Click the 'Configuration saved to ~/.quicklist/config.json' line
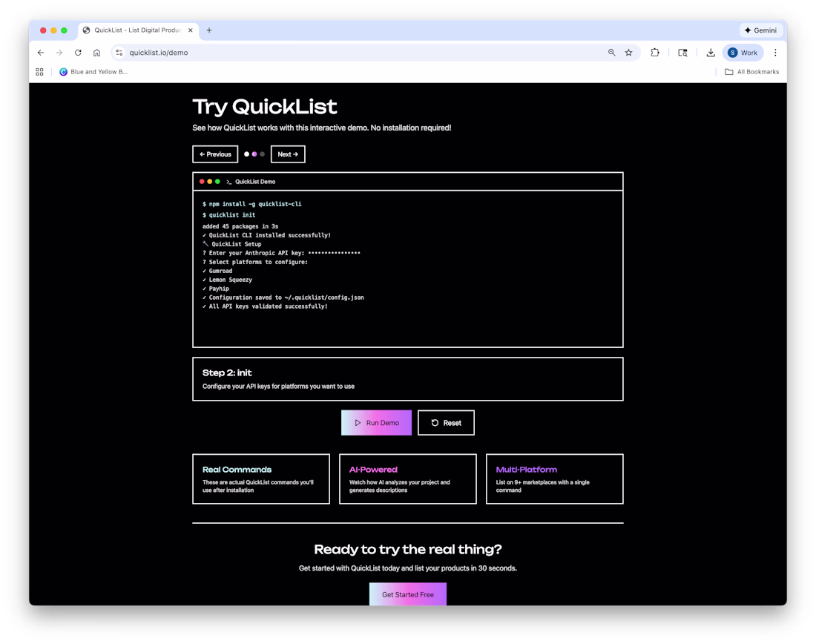Viewport: 816px width, 644px height. click(x=283, y=298)
